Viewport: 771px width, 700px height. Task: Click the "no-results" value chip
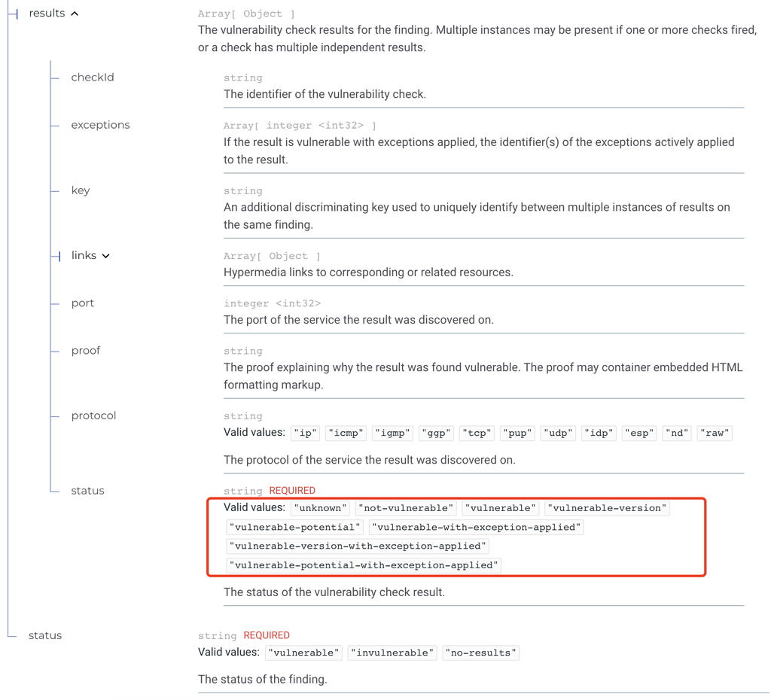point(480,653)
